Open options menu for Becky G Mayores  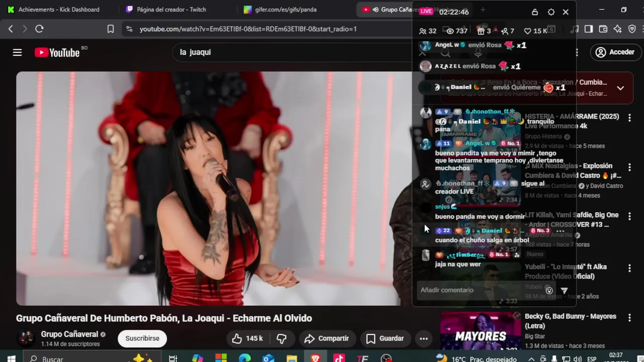(629, 318)
